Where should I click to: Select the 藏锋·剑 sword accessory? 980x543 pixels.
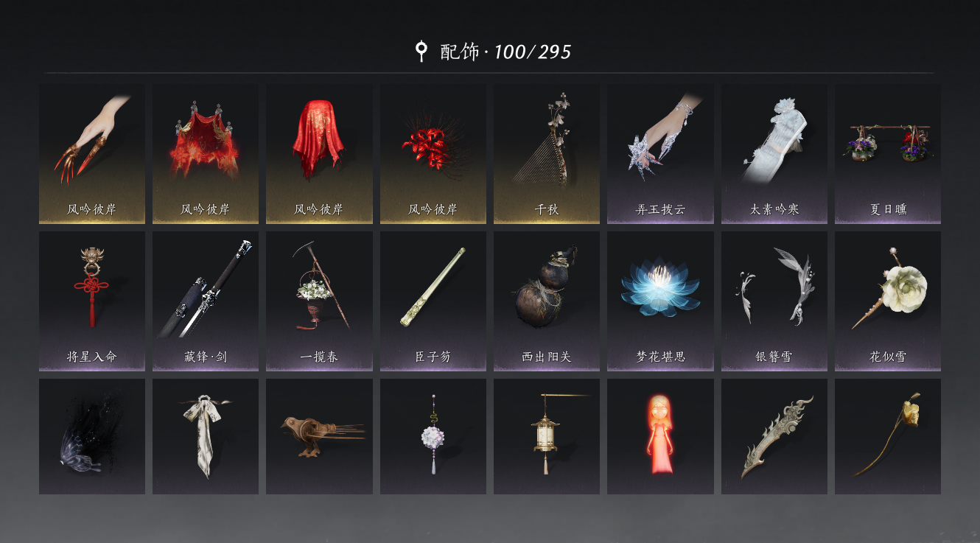coord(206,301)
